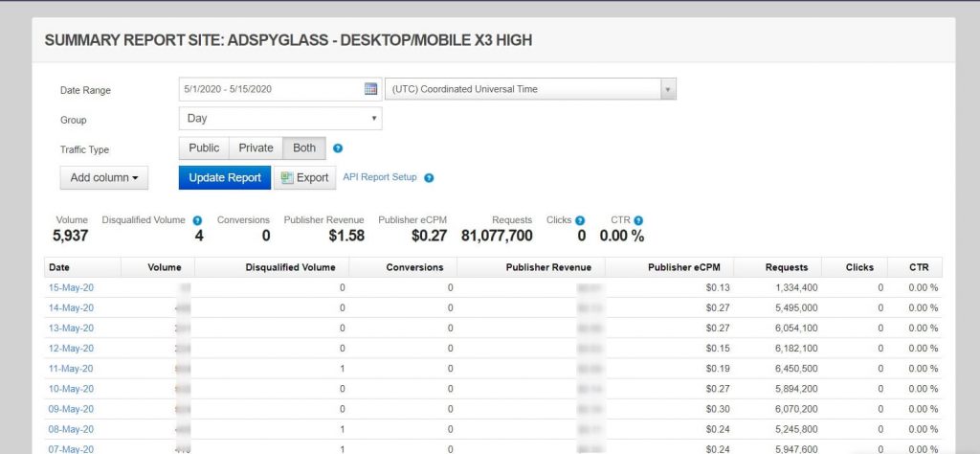Open the 11-May-20 date row link

click(x=71, y=369)
